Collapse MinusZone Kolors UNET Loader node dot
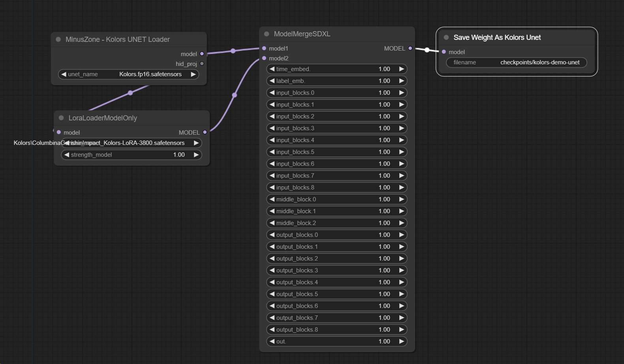The image size is (624, 364). click(58, 39)
